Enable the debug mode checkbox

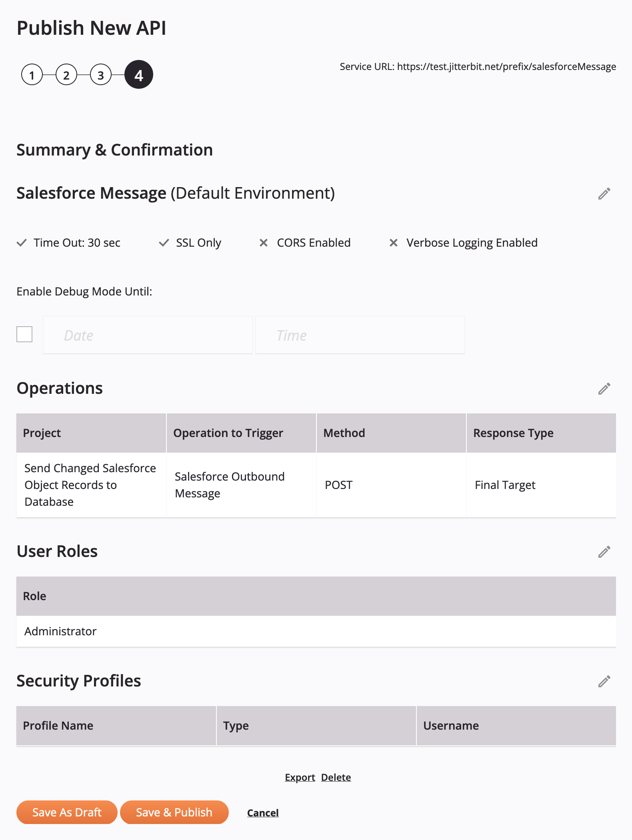(x=24, y=334)
